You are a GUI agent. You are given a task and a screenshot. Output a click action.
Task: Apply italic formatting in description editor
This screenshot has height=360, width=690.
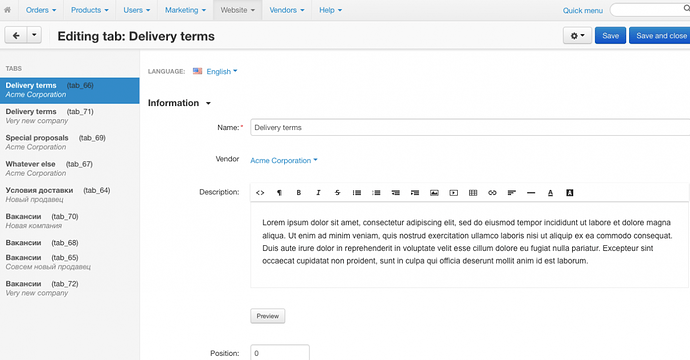(318, 193)
